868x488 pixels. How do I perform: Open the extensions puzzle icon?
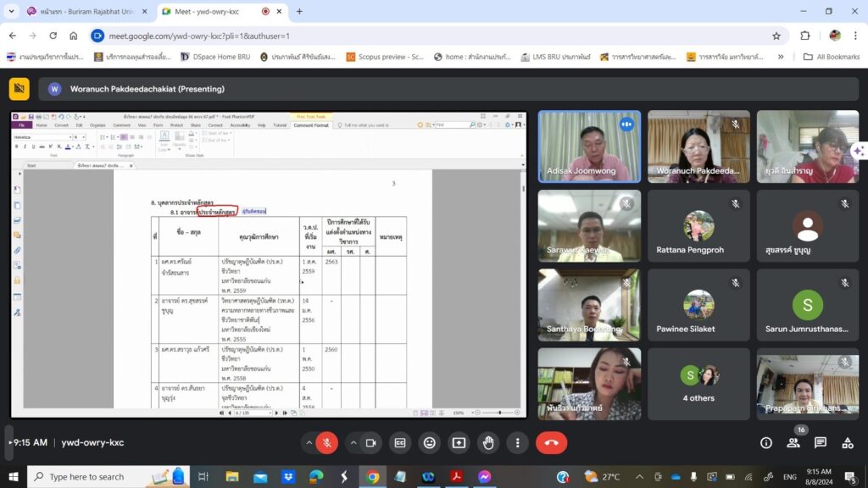pyautogui.click(x=805, y=36)
